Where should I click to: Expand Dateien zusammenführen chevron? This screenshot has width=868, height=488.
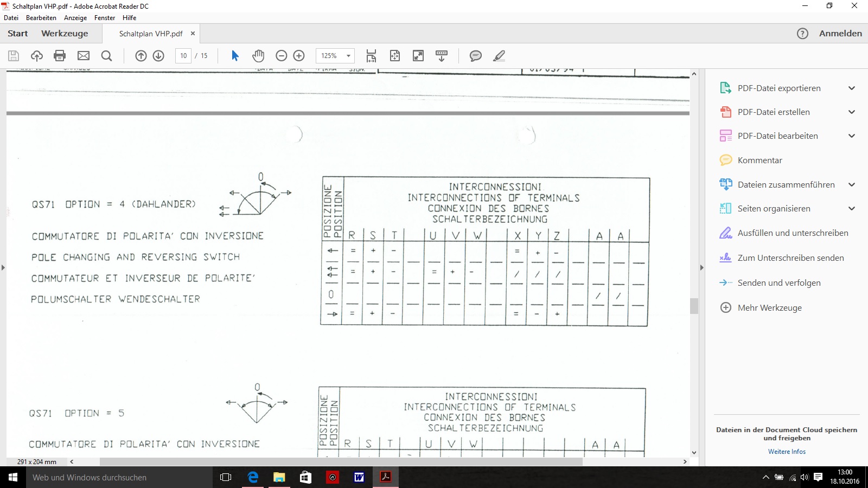click(852, 184)
